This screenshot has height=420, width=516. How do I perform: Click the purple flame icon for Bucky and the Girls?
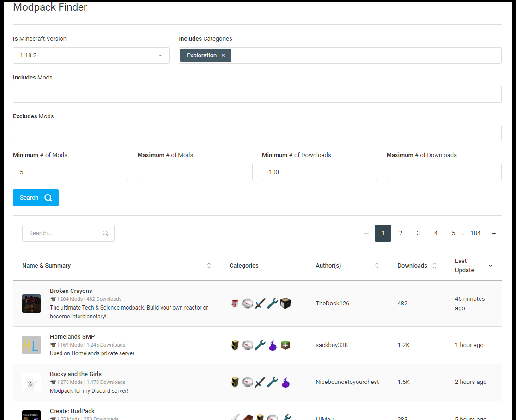coord(285,383)
